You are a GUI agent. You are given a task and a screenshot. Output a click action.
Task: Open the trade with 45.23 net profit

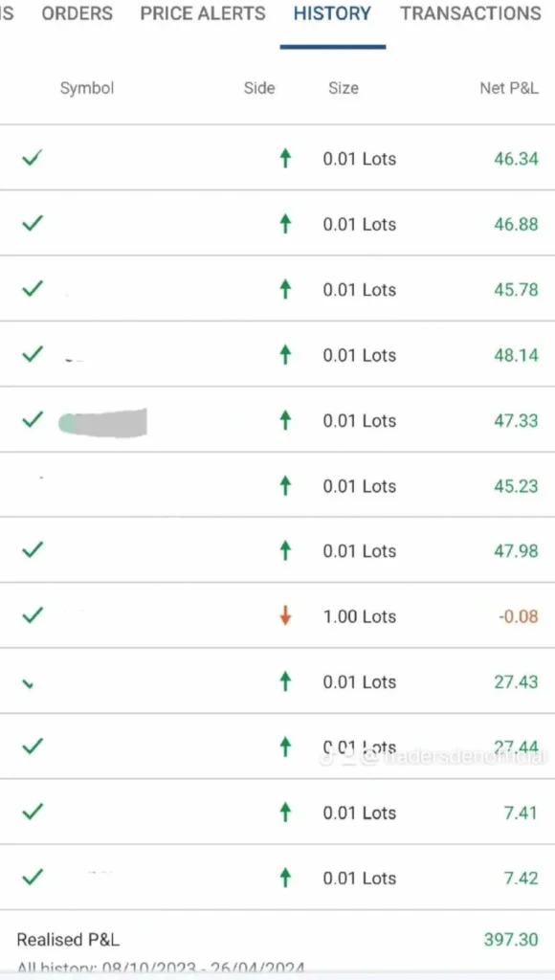click(x=277, y=485)
